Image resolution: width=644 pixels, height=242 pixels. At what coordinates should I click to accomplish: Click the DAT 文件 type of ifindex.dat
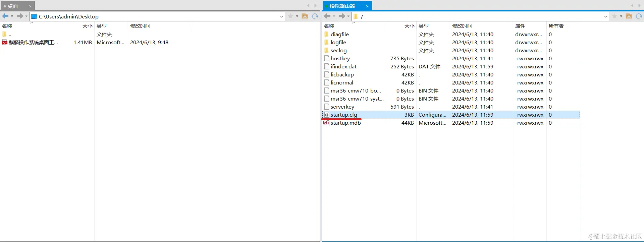430,66
